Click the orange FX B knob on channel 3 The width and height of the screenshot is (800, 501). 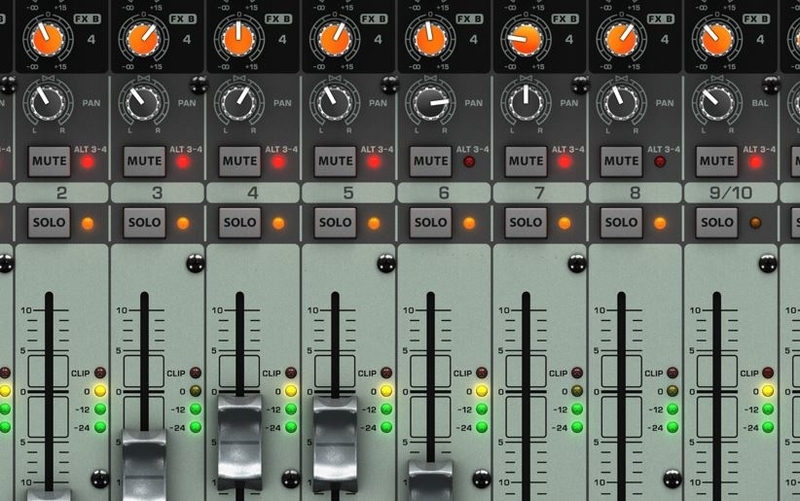click(143, 39)
